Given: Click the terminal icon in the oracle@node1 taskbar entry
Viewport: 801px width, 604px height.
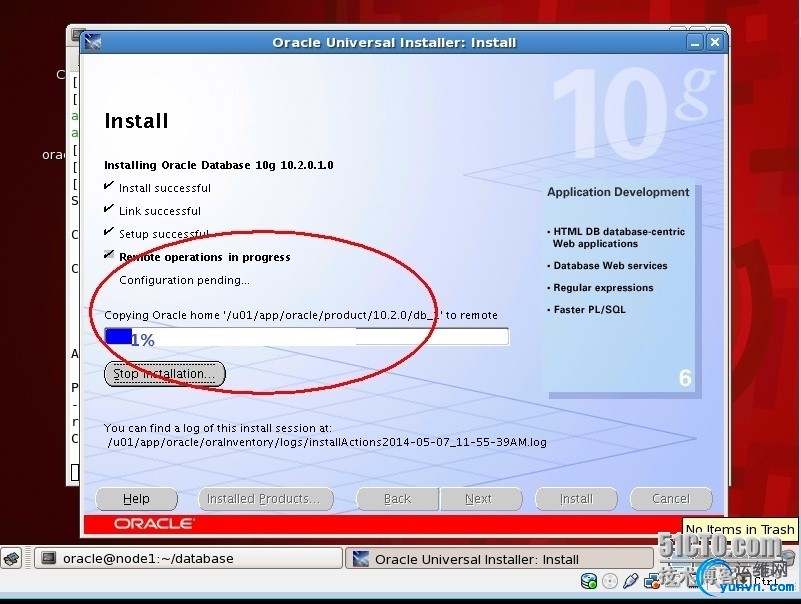Looking at the screenshot, I should click(x=49, y=558).
